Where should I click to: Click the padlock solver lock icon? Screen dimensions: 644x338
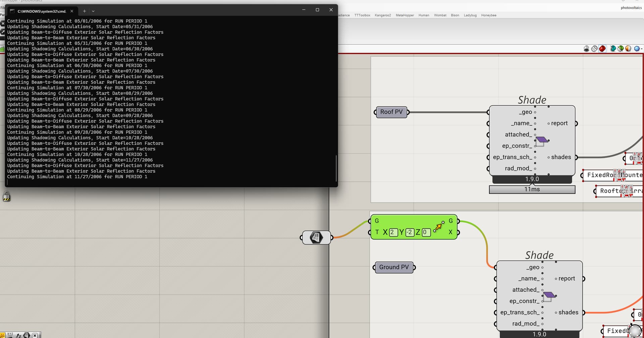pos(6,196)
